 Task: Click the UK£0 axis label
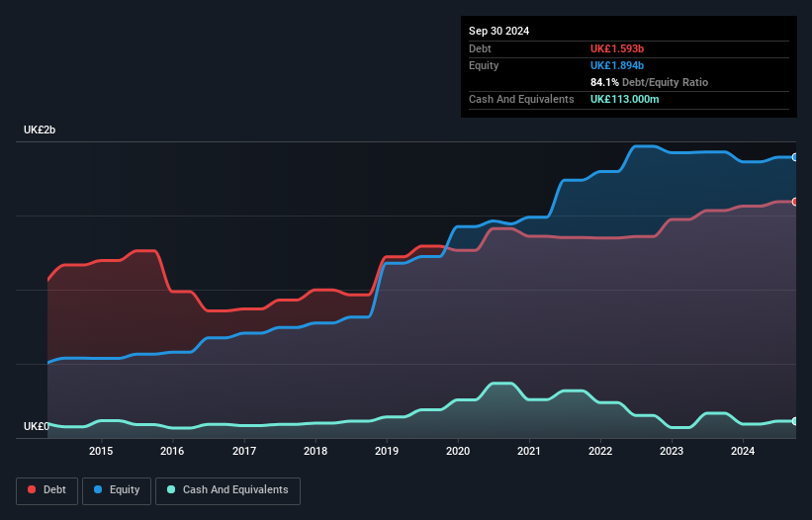click(x=37, y=426)
